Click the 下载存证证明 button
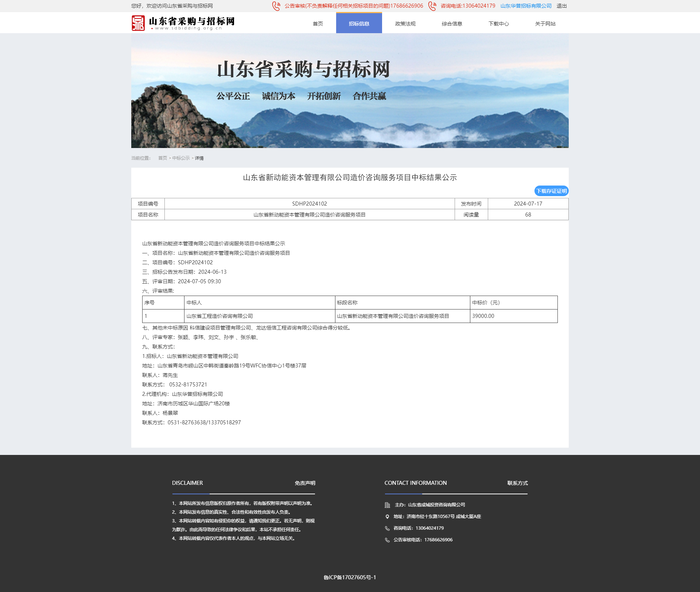This screenshot has height=592, width=700. (x=551, y=191)
